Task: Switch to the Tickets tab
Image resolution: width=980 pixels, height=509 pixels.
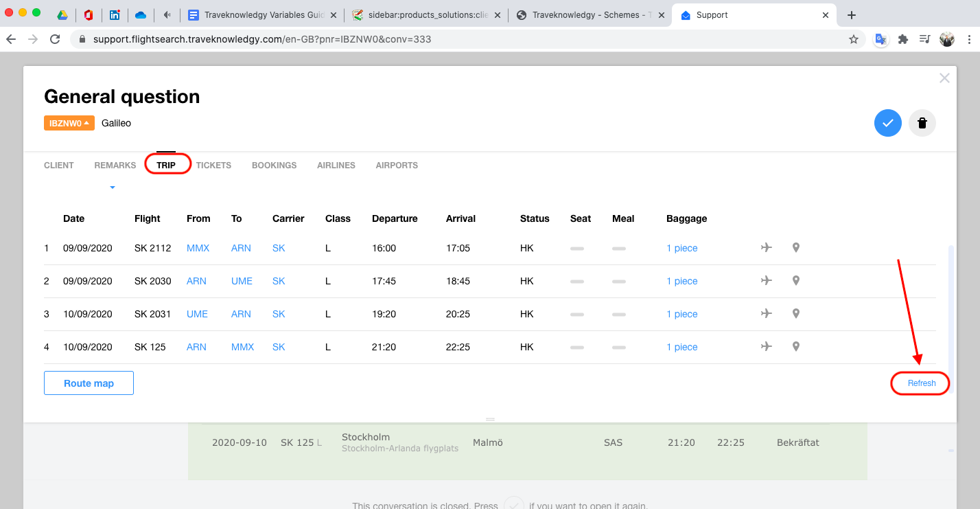Action: [213, 166]
